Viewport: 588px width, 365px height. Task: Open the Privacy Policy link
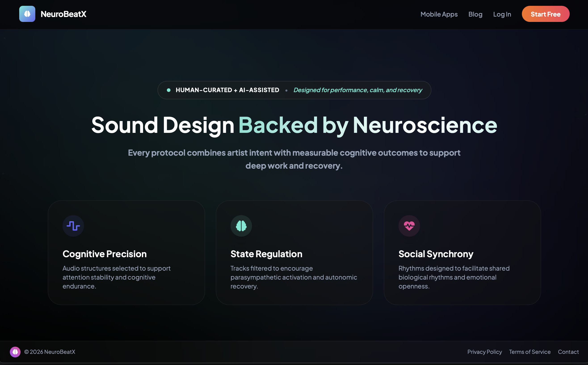[x=485, y=352]
